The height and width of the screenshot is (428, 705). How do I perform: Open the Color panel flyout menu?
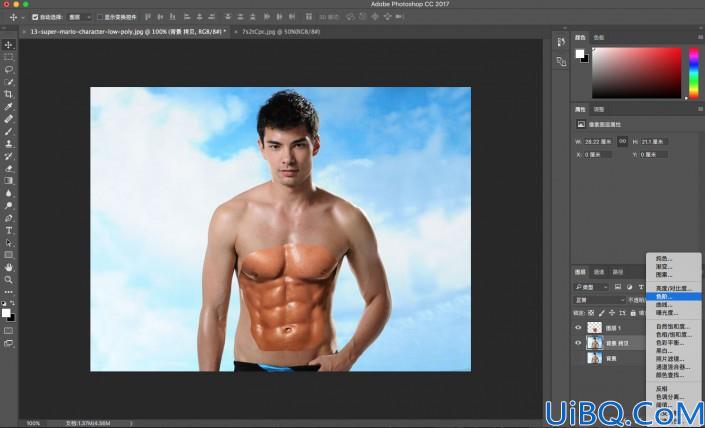(x=701, y=37)
